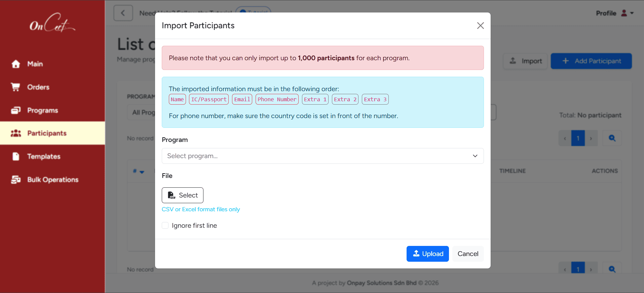Click the Extra 3 field tag
This screenshot has width=644, height=293.
[375, 99]
